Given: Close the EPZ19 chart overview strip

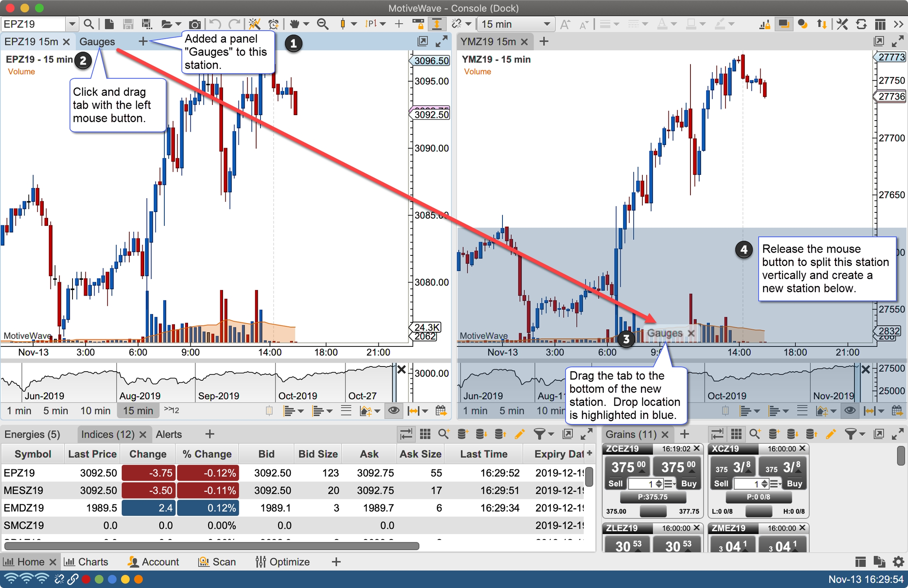Looking at the screenshot, I should (x=401, y=370).
